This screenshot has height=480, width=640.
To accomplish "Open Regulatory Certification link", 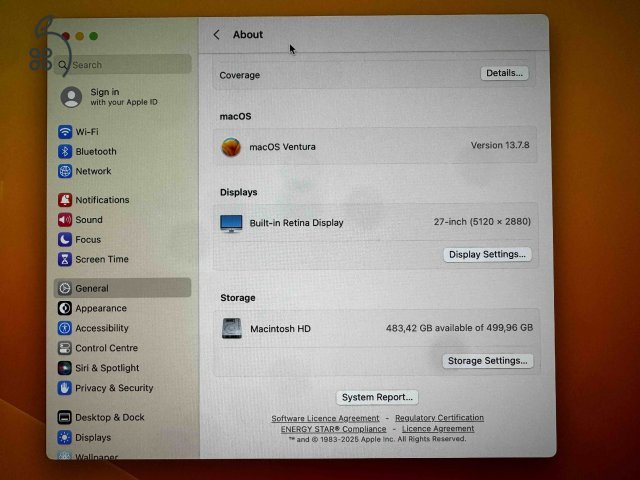I will (439, 418).
